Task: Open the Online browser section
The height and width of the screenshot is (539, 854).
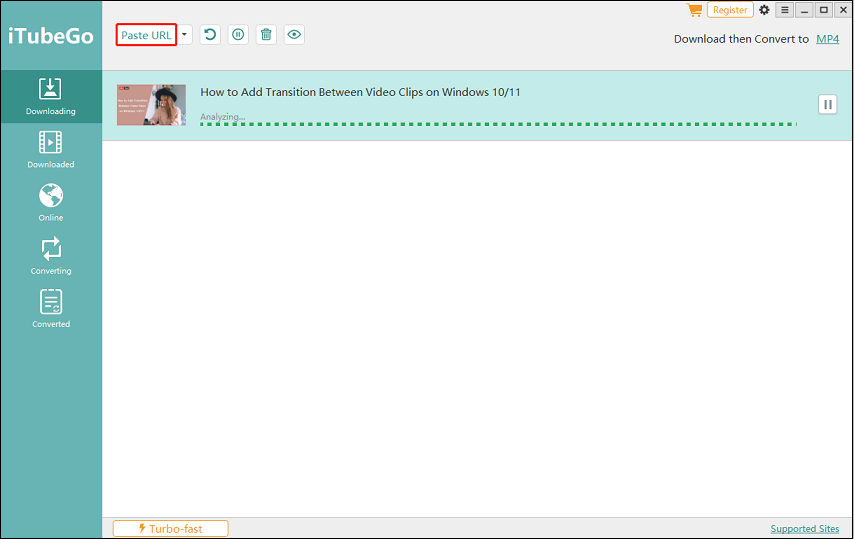Action: coord(51,203)
